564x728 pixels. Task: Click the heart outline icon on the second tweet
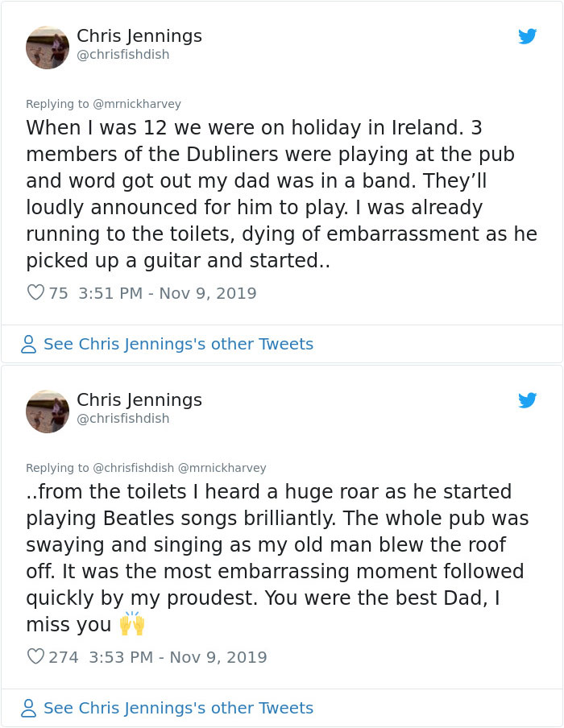(34, 657)
